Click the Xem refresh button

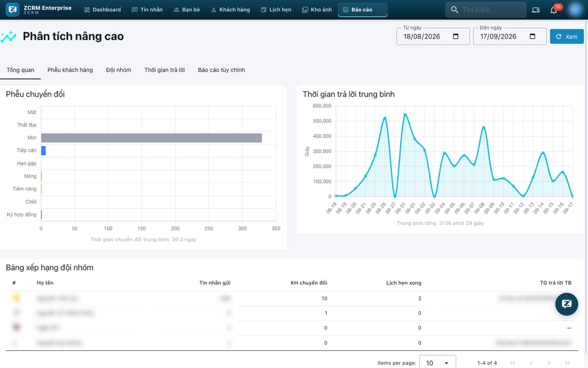pos(567,36)
